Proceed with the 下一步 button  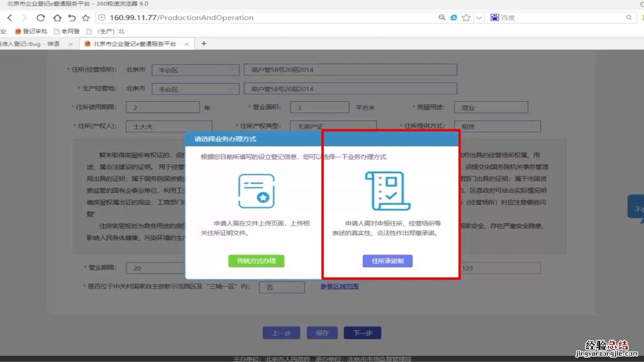(x=362, y=333)
